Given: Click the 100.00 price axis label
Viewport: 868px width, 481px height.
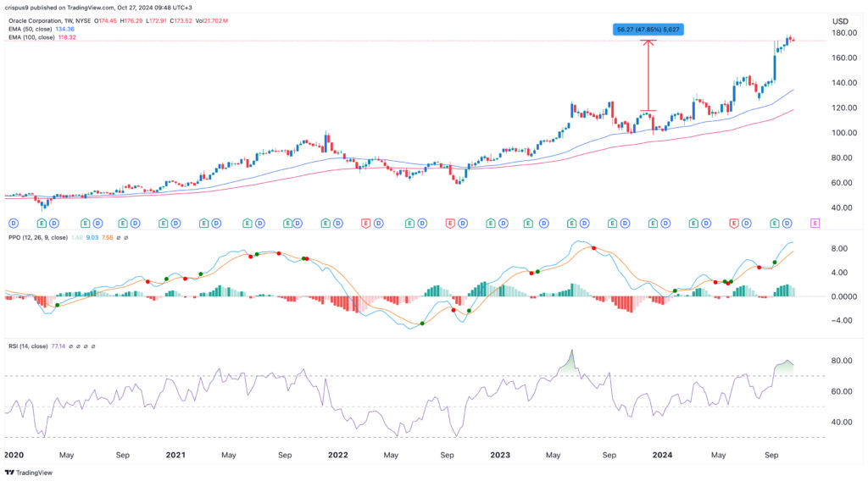Looking at the screenshot, I should 844,133.
